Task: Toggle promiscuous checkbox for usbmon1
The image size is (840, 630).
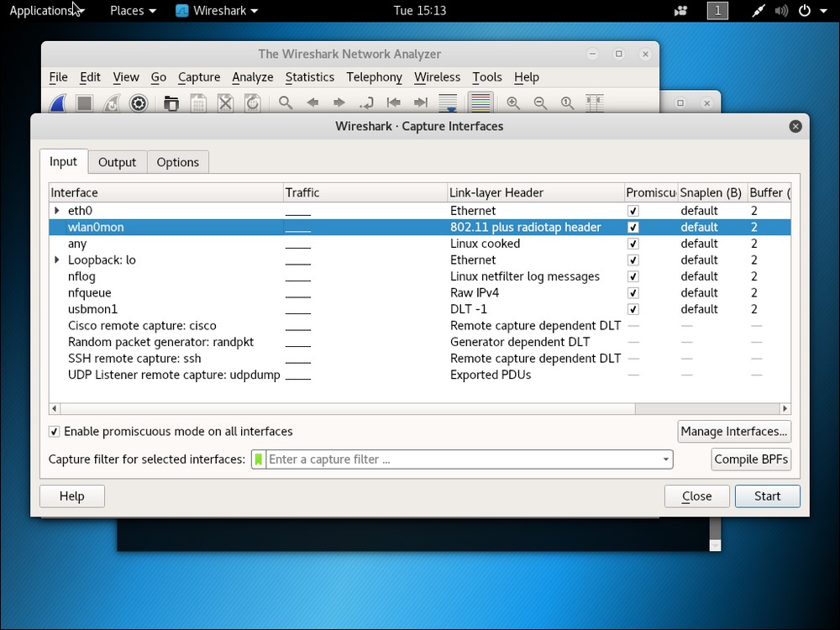Action: click(633, 309)
